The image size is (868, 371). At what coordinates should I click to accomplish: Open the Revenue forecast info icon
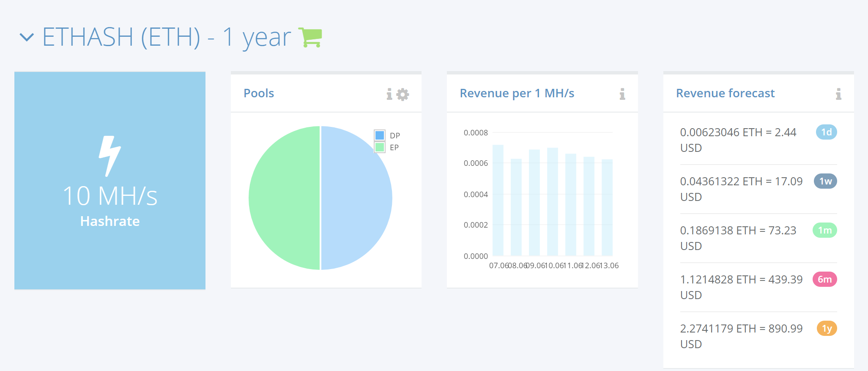[x=838, y=94]
